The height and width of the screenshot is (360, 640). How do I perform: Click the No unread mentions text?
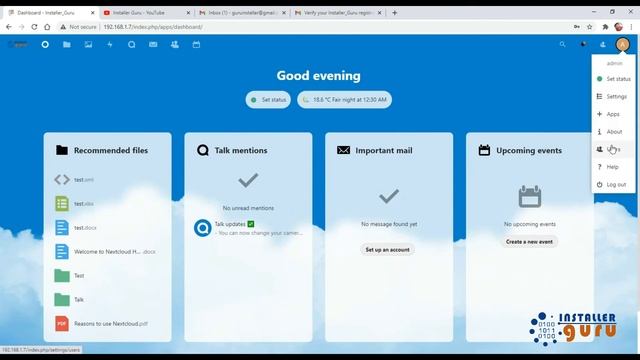(248, 208)
